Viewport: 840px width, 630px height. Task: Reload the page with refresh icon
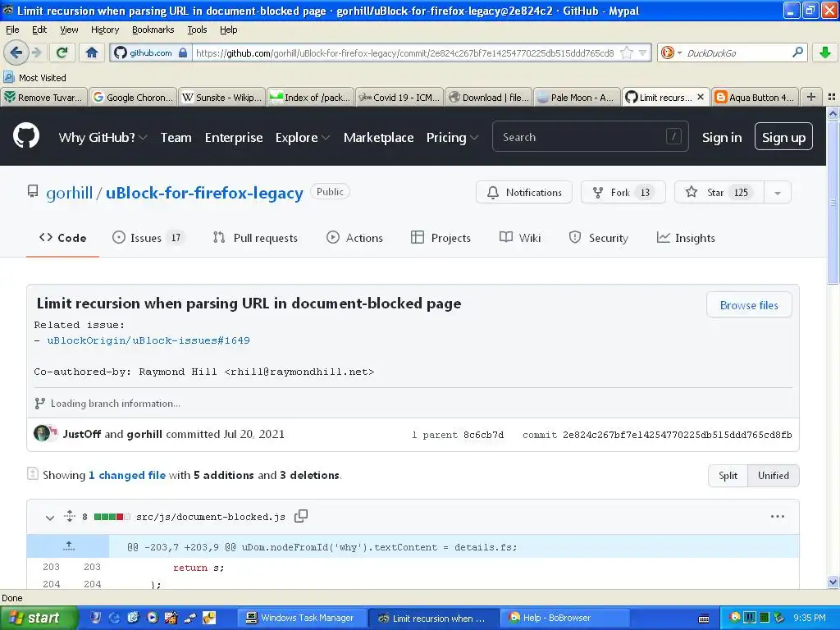coord(62,52)
